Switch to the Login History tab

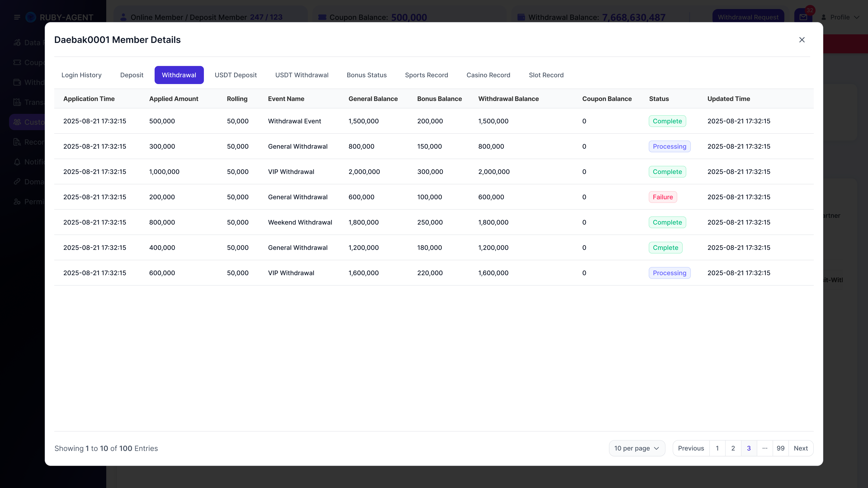pyautogui.click(x=81, y=75)
